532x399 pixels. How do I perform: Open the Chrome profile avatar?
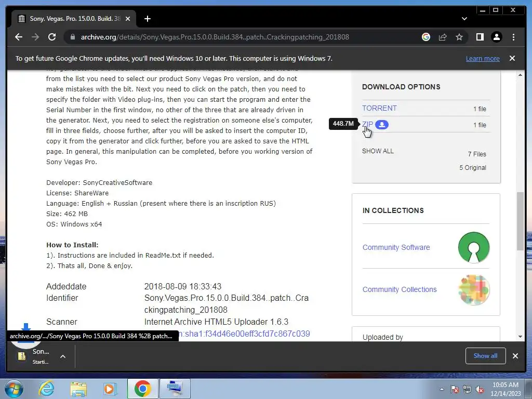496,37
